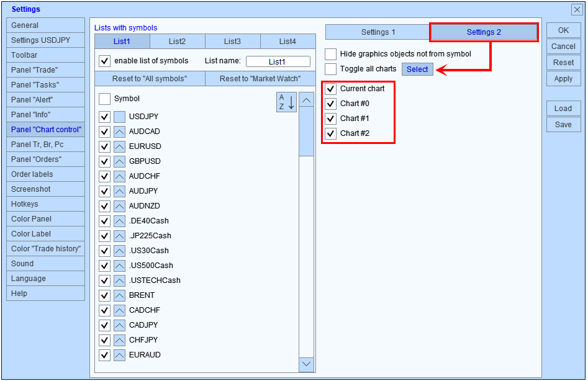Click the OK button
This screenshot has width=588, height=381.
(563, 30)
